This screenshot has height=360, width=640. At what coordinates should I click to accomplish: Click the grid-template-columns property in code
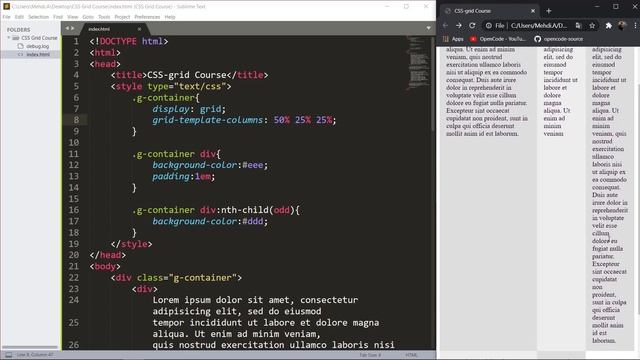point(207,120)
